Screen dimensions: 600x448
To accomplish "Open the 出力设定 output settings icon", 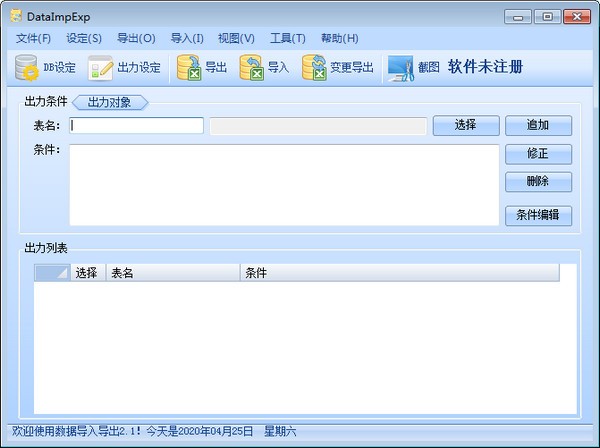I will coord(100,68).
